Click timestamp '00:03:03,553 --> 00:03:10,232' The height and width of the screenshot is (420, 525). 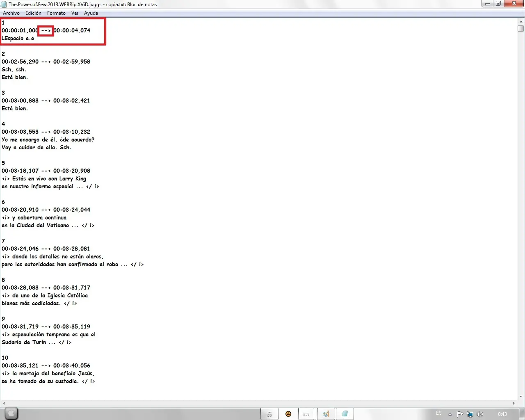click(x=46, y=132)
